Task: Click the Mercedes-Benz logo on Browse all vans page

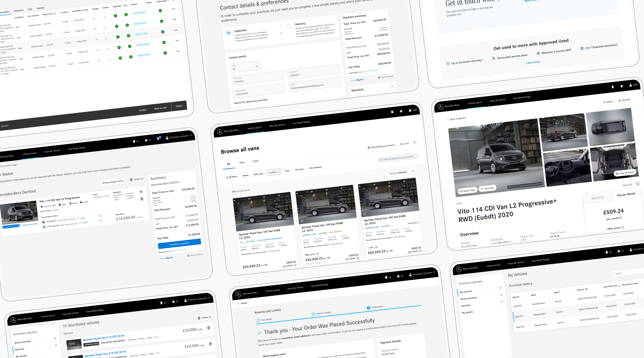Action: click(x=220, y=132)
